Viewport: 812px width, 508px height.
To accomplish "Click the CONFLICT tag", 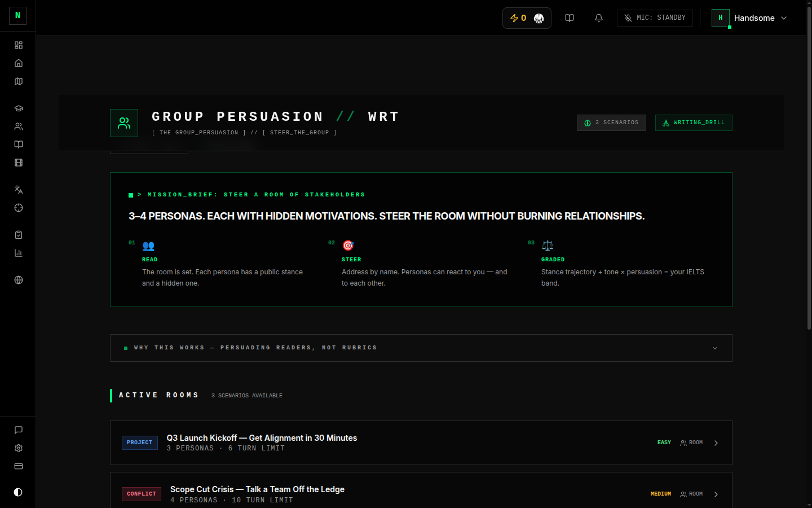I will (142, 494).
